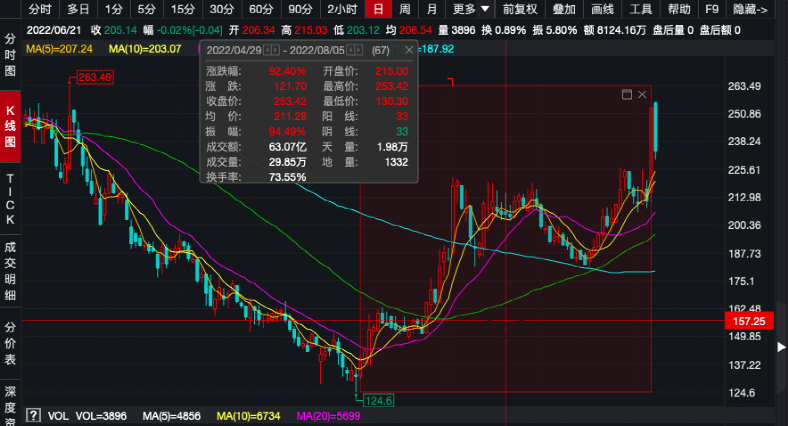Expand the 隐藏 panel menu
Image resolution: width=788 pixels, height=426 pixels.
(x=750, y=9)
